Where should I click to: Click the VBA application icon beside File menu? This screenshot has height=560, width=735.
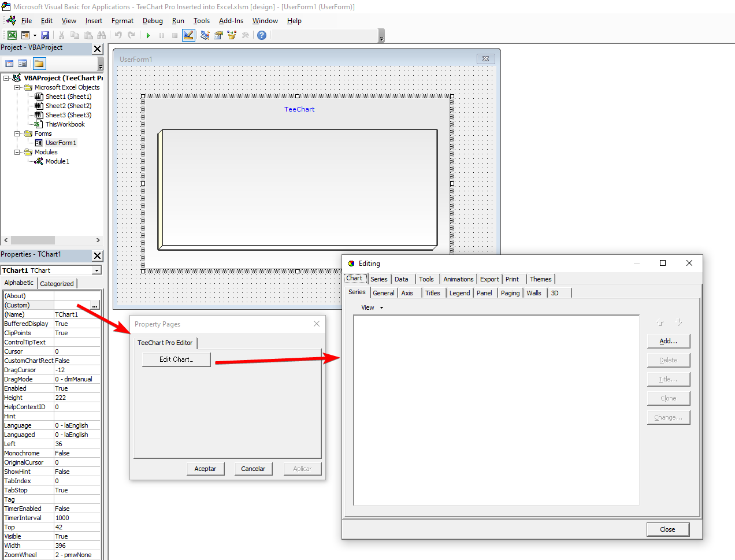tap(11, 21)
